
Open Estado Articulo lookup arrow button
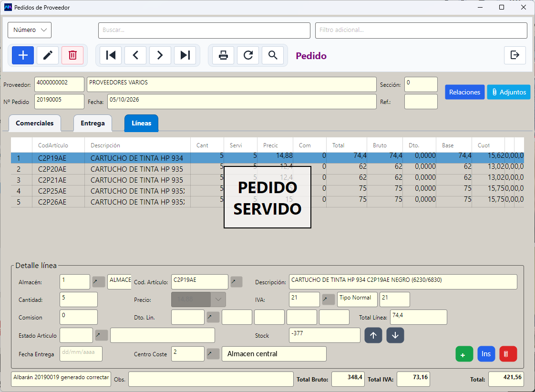click(102, 335)
